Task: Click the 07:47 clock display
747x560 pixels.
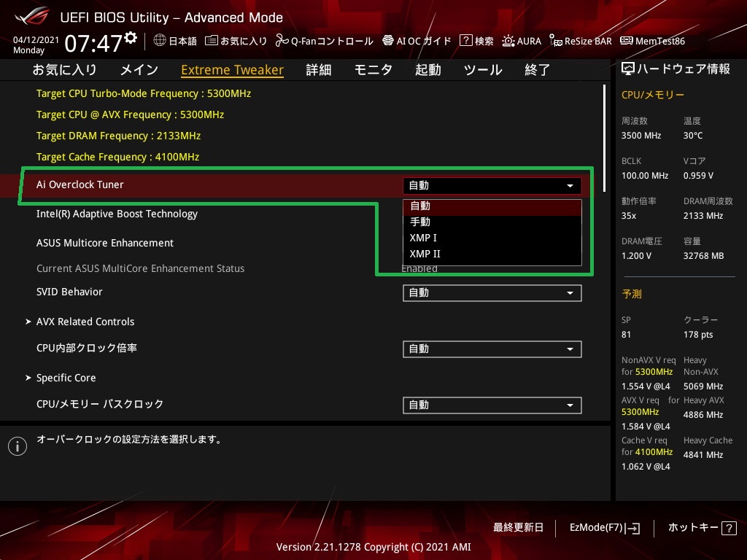Action: point(94,43)
